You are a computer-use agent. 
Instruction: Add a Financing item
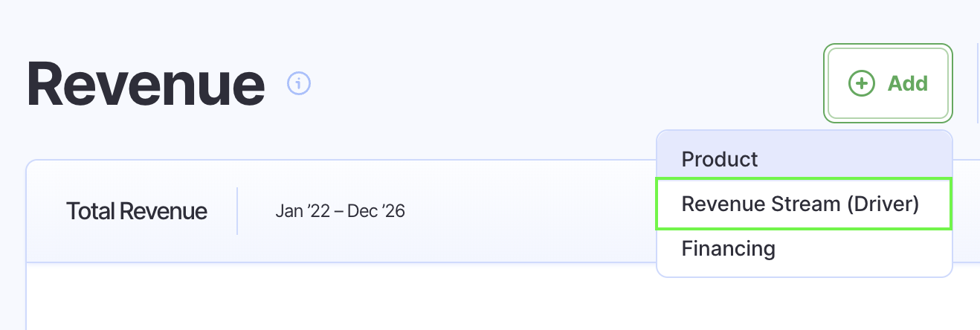click(x=728, y=248)
